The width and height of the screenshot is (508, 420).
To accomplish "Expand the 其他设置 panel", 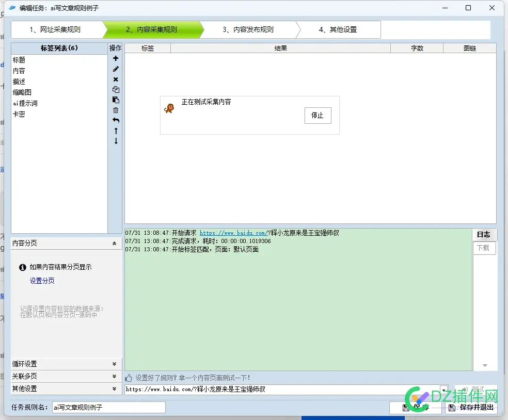I will tap(115, 389).
